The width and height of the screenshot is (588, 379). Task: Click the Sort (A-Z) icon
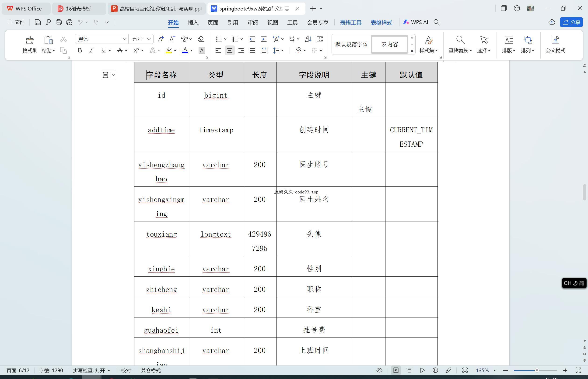point(308,39)
